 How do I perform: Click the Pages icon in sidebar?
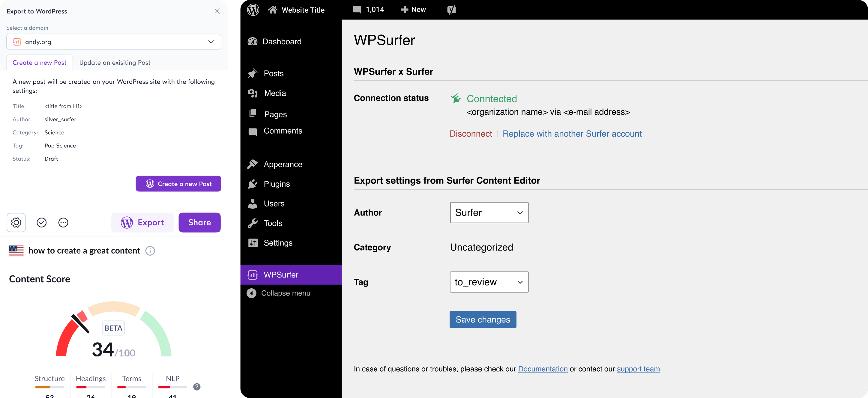point(252,113)
